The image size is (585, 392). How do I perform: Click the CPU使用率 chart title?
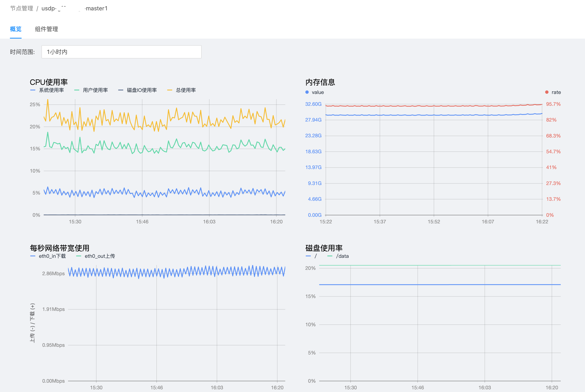(49, 82)
